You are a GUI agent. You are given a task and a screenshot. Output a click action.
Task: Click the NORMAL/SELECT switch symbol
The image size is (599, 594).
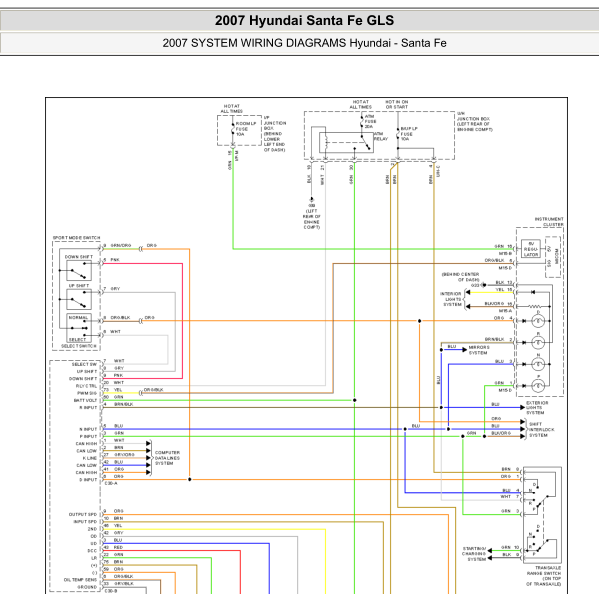(x=79, y=328)
